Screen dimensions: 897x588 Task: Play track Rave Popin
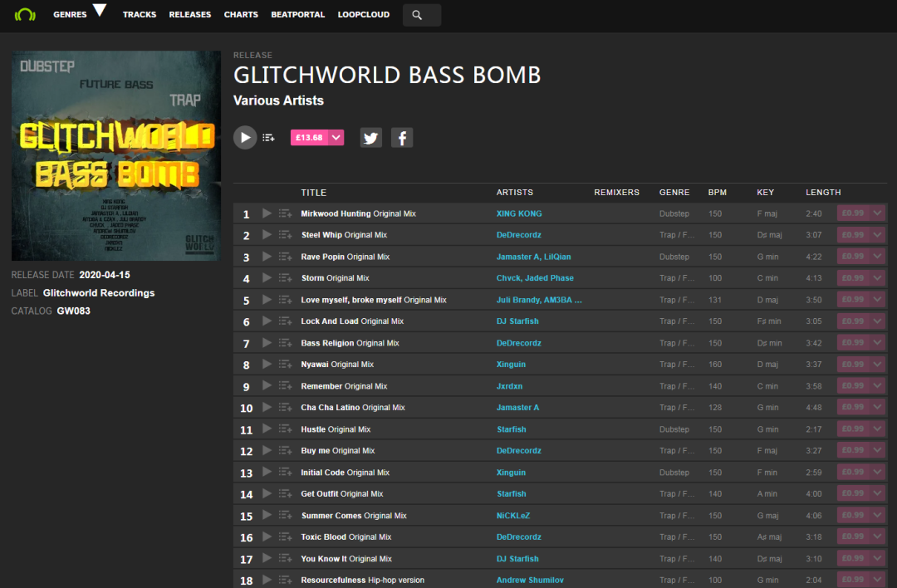point(267,257)
